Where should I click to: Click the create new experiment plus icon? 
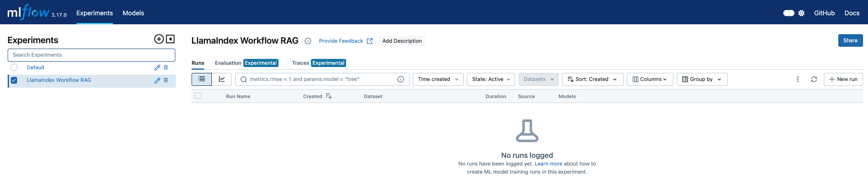[159, 39]
